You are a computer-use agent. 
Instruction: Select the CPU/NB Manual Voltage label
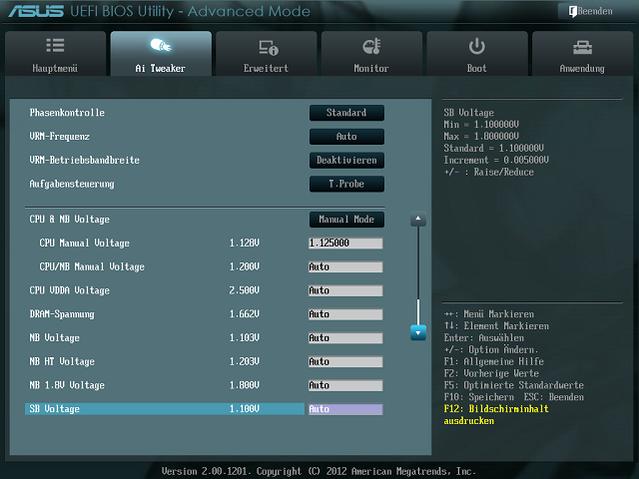click(92, 267)
